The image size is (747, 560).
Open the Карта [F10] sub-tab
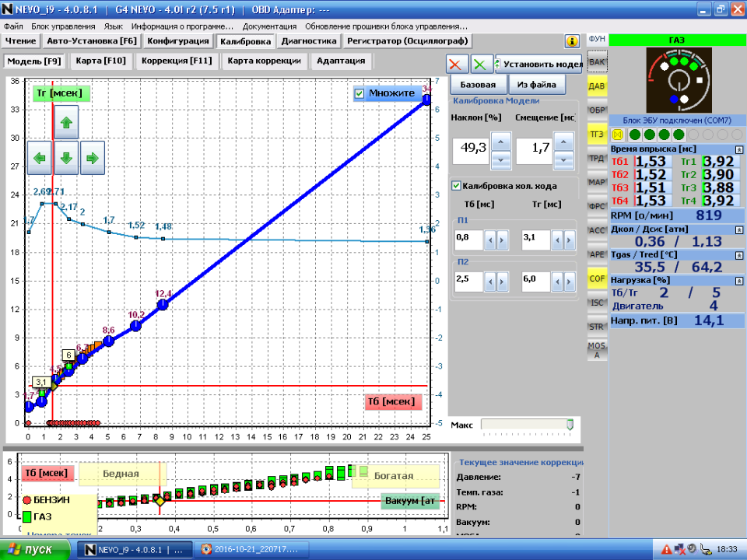coord(100,61)
